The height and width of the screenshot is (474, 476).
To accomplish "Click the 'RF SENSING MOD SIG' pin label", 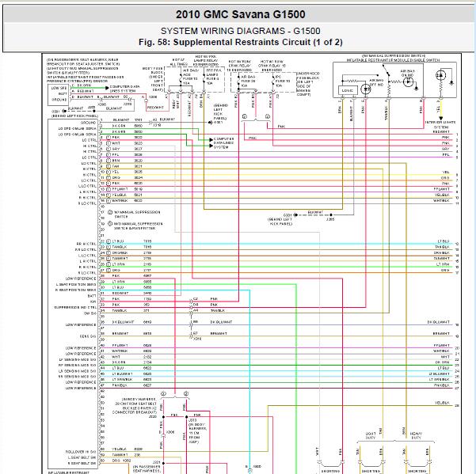I will [x=78, y=365].
